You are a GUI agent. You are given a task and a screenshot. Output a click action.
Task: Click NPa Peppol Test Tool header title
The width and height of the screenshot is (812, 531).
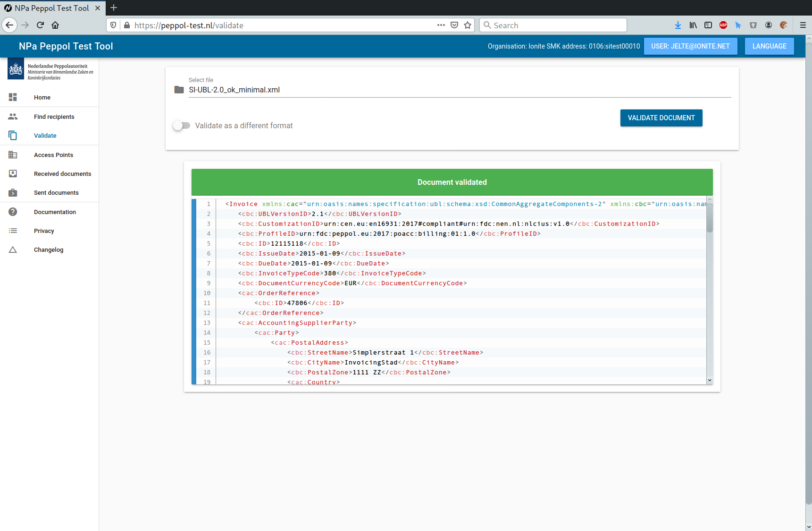pyautogui.click(x=66, y=46)
